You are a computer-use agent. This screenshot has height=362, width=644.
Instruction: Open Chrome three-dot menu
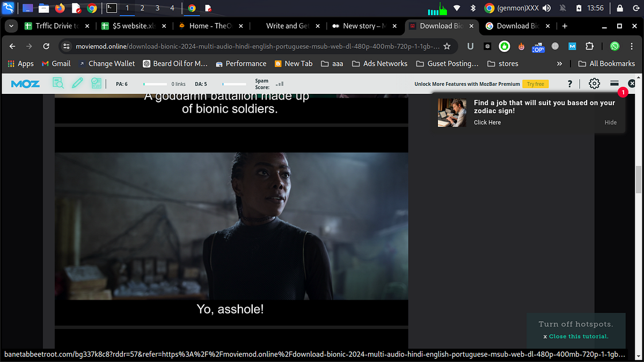point(632,47)
